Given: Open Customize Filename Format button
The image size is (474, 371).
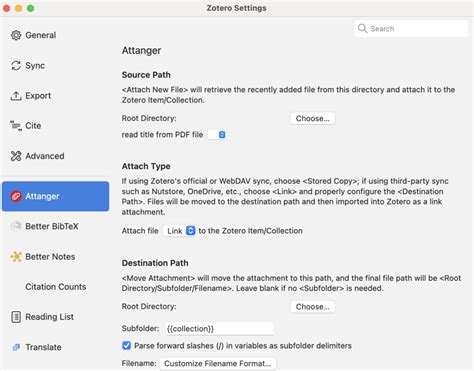Looking at the screenshot, I should point(218,363).
